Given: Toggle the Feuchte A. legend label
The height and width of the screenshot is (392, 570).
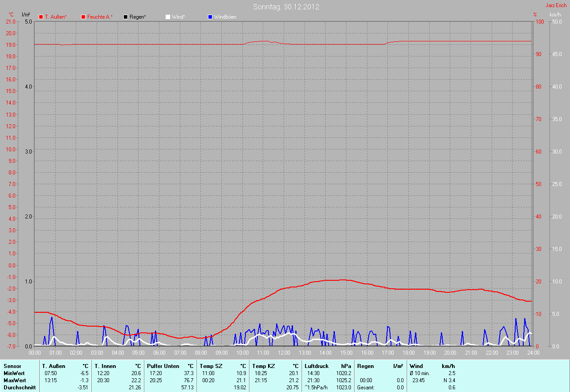Looking at the screenshot, I should pos(100,17).
